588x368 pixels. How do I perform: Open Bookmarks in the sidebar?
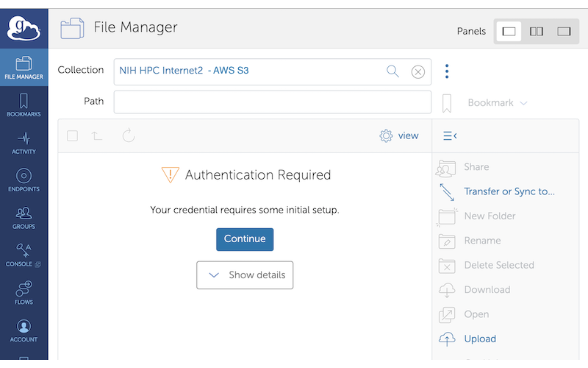coord(24,105)
